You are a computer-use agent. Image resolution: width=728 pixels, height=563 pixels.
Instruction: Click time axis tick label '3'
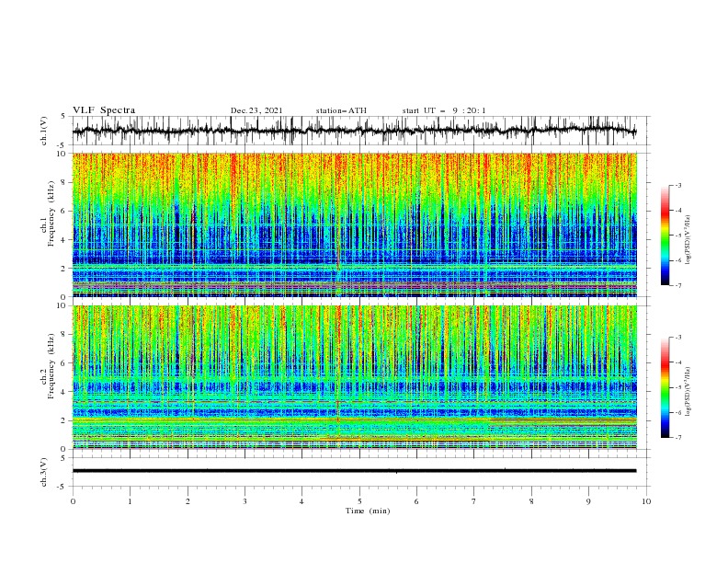point(245,501)
